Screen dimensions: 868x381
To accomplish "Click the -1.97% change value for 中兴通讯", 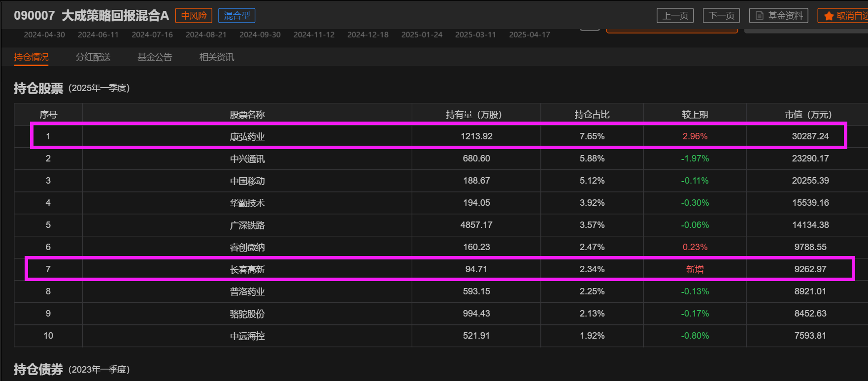I will 695,159.
